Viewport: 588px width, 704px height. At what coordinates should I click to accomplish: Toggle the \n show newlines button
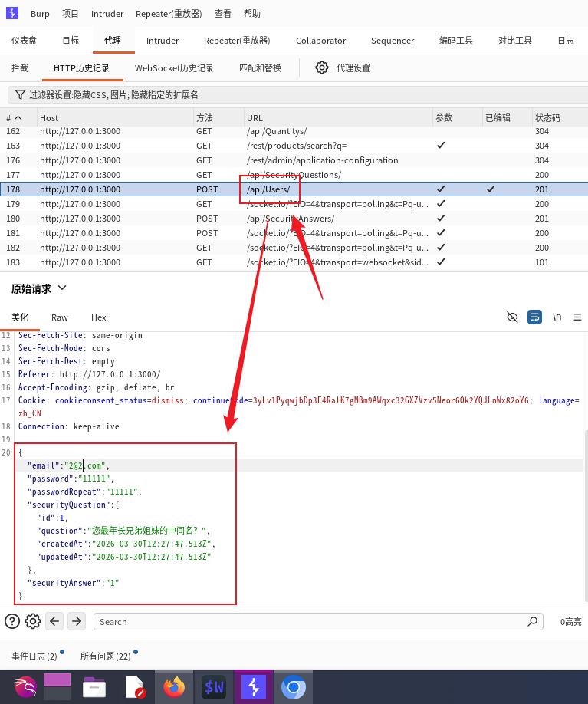pyautogui.click(x=557, y=317)
